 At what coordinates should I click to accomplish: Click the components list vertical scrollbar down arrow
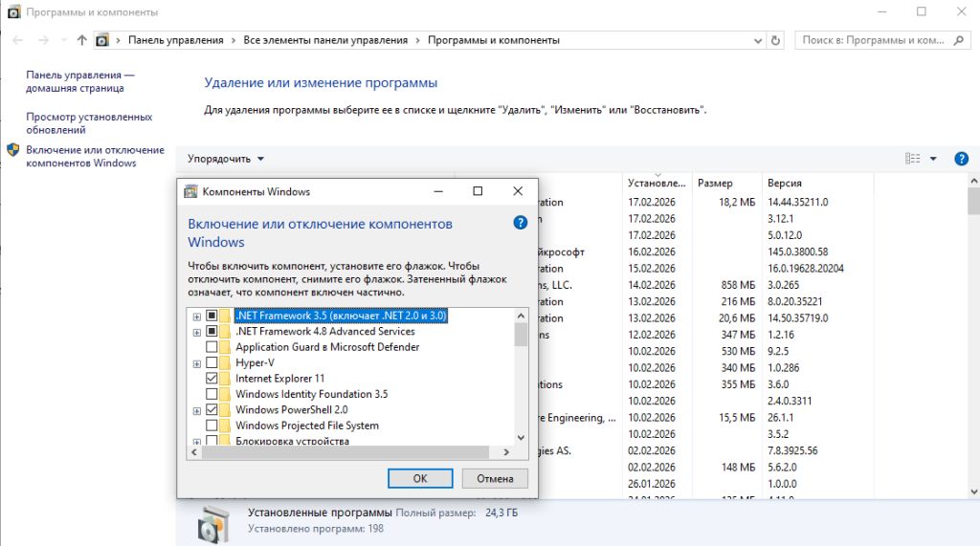coord(521,438)
